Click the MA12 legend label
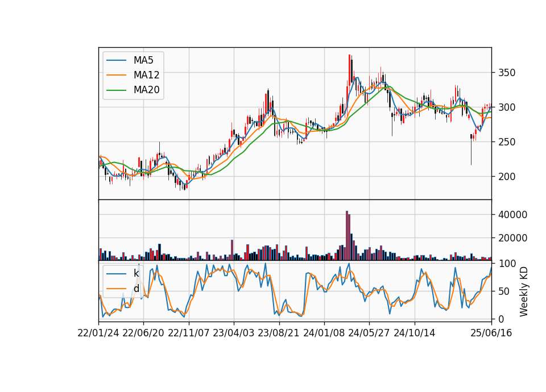This screenshot has width=546, height=392. tap(146, 75)
